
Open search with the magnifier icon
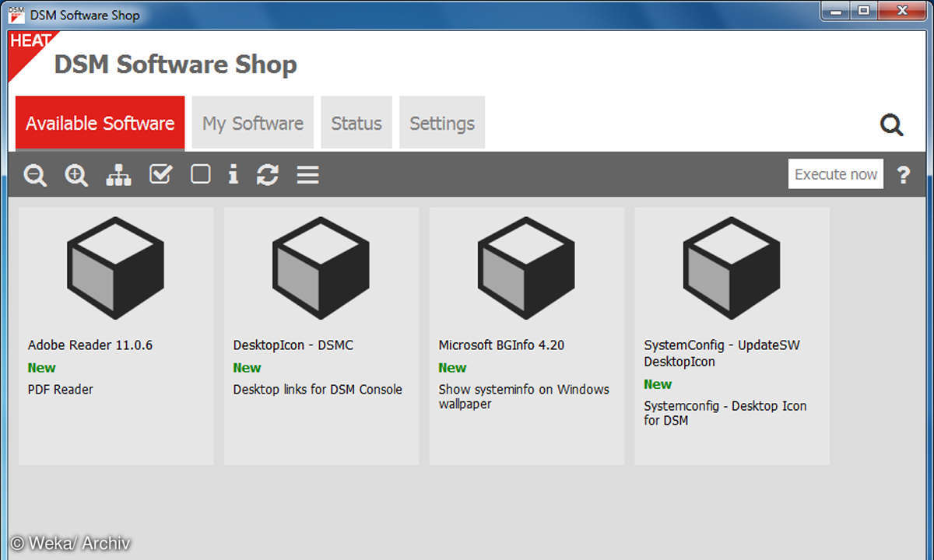pyautogui.click(x=892, y=124)
